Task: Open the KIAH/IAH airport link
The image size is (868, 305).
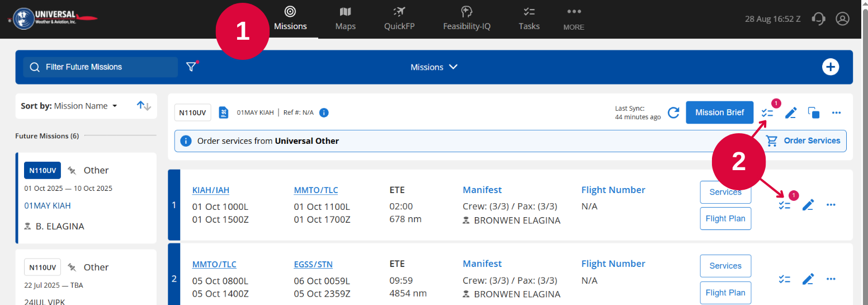Action: point(211,190)
